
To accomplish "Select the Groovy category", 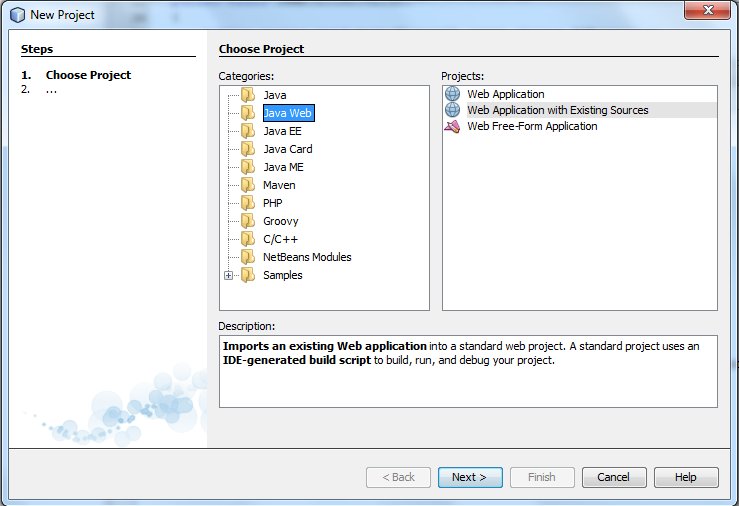I will click(x=280, y=221).
